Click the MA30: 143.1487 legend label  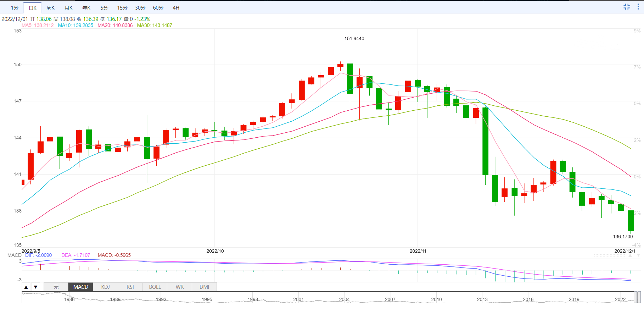pos(155,25)
